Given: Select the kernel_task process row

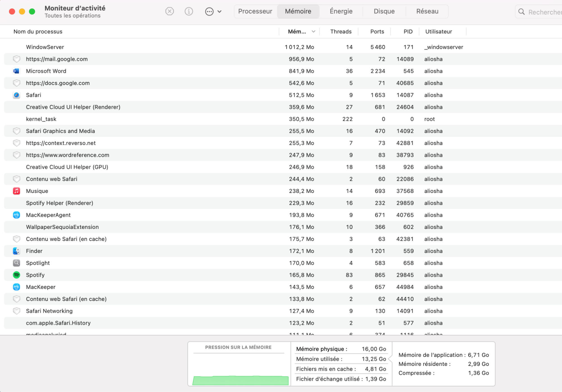Looking at the screenshot, I should [141, 119].
